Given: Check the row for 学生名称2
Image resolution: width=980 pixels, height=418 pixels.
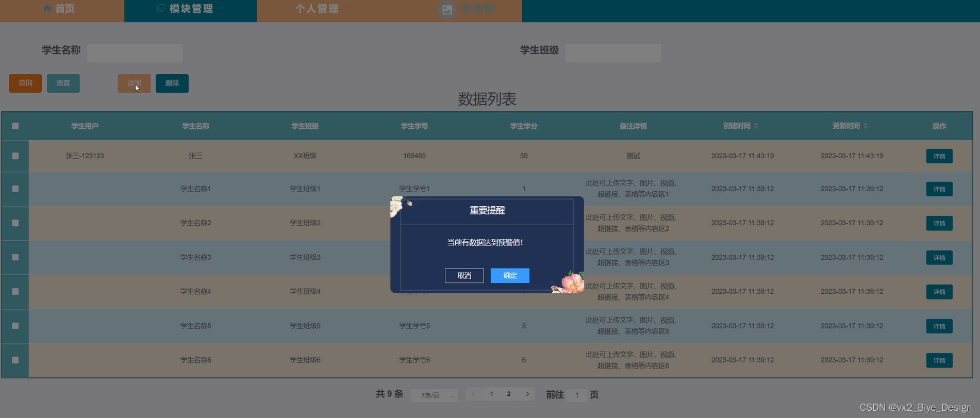Looking at the screenshot, I should [x=15, y=223].
